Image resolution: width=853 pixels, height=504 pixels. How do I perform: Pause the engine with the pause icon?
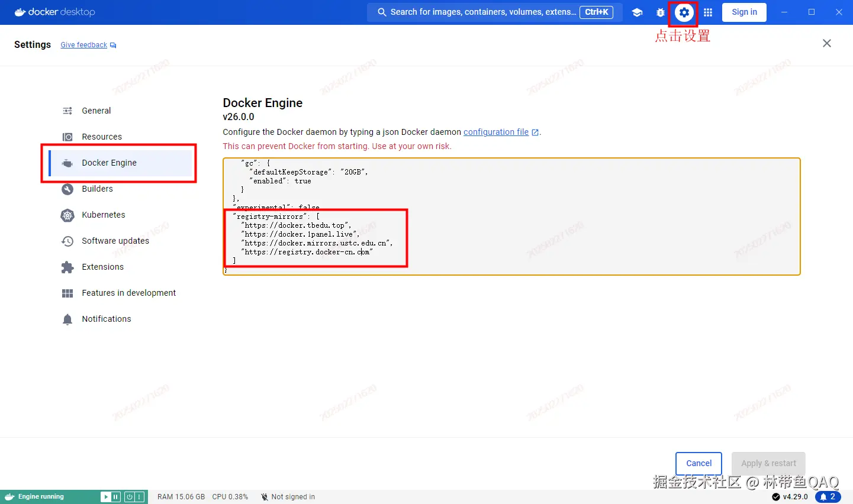click(115, 497)
